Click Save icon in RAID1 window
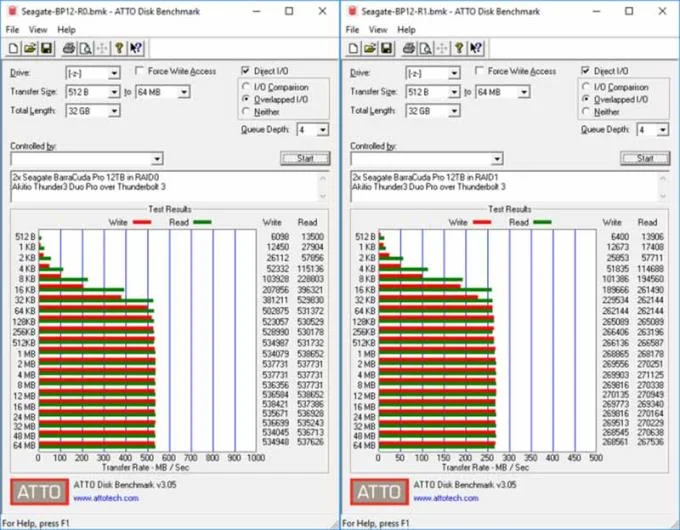 (386, 48)
